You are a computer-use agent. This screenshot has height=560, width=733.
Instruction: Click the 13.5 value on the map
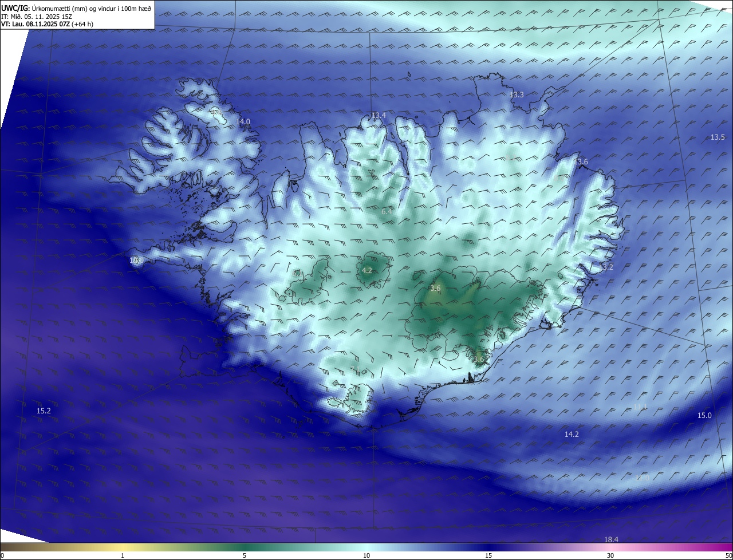[x=718, y=137]
